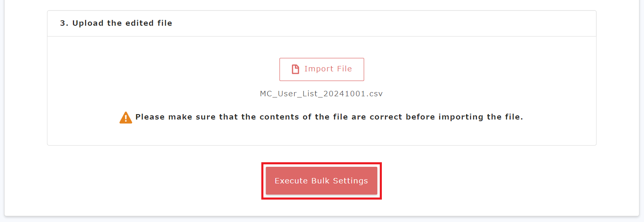Click the orange warning triangle icon
Image resolution: width=644 pixels, height=222 pixels.
tap(126, 117)
